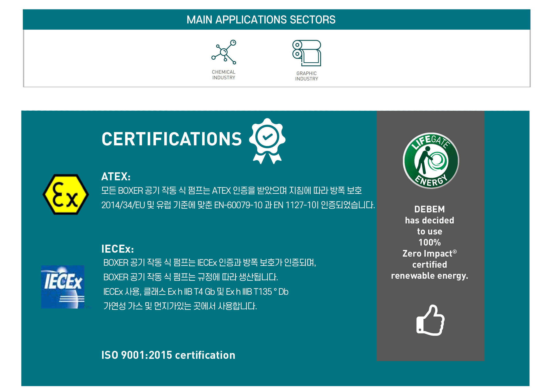Click the certification ribbon badge icon
549x392 pixels.
click(267, 141)
